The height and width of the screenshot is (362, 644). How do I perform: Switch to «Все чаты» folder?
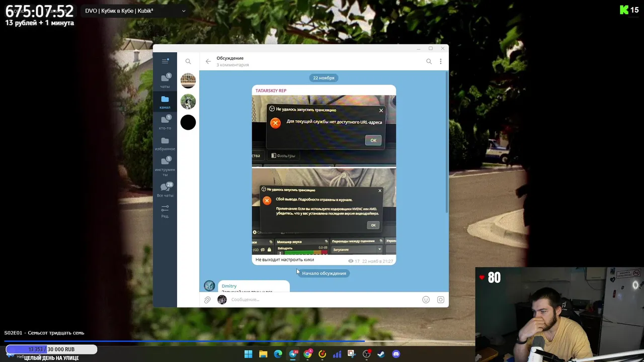(165, 190)
